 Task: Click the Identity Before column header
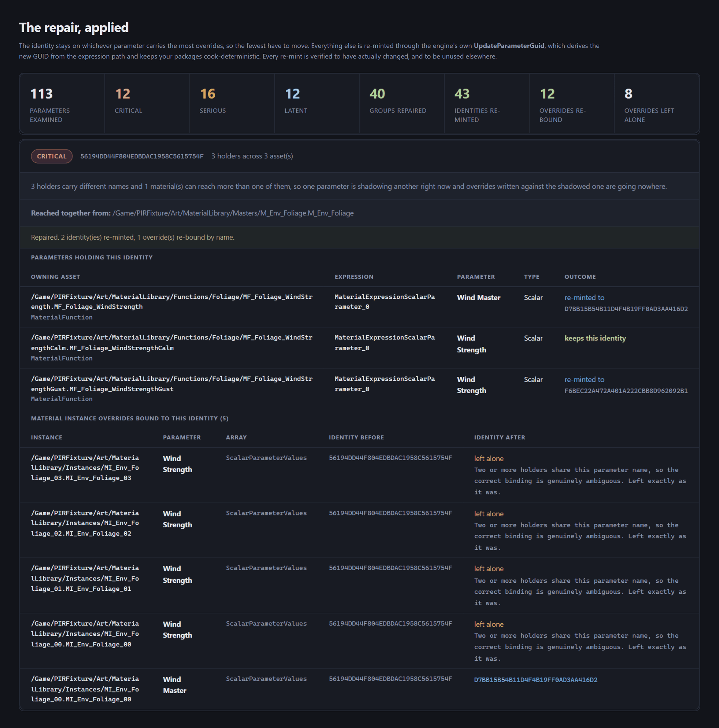(356, 438)
